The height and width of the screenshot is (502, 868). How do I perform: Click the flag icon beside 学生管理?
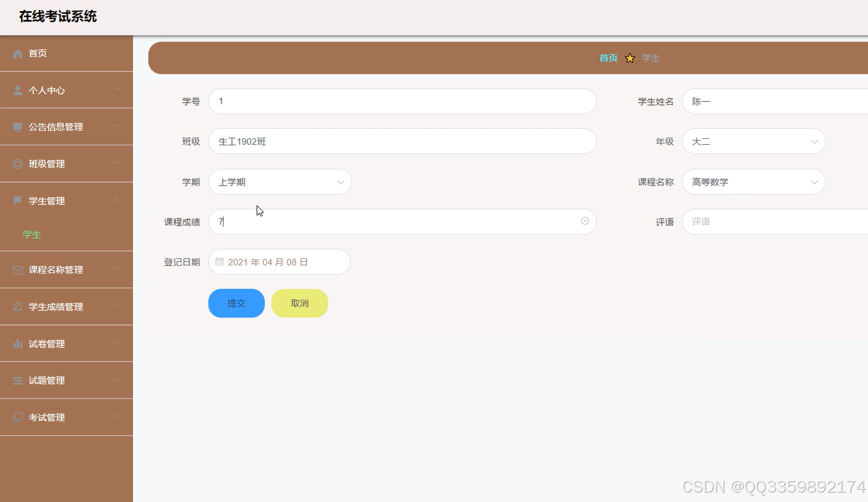[x=18, y=201]
